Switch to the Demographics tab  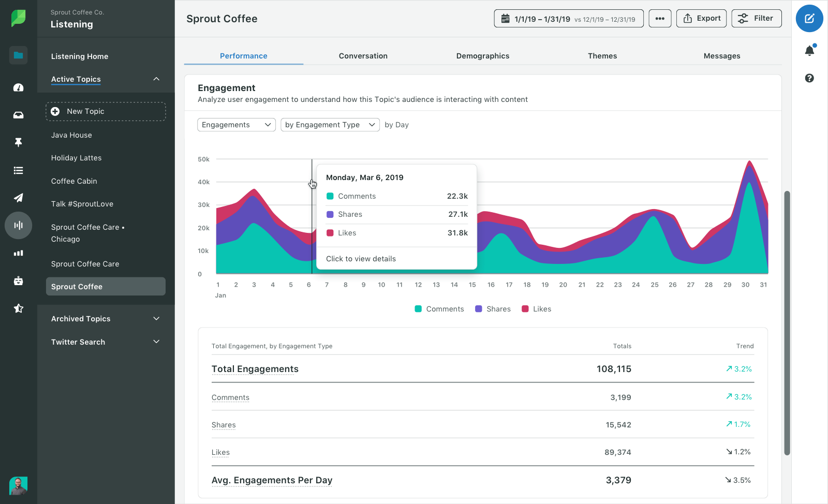(482, 56)
